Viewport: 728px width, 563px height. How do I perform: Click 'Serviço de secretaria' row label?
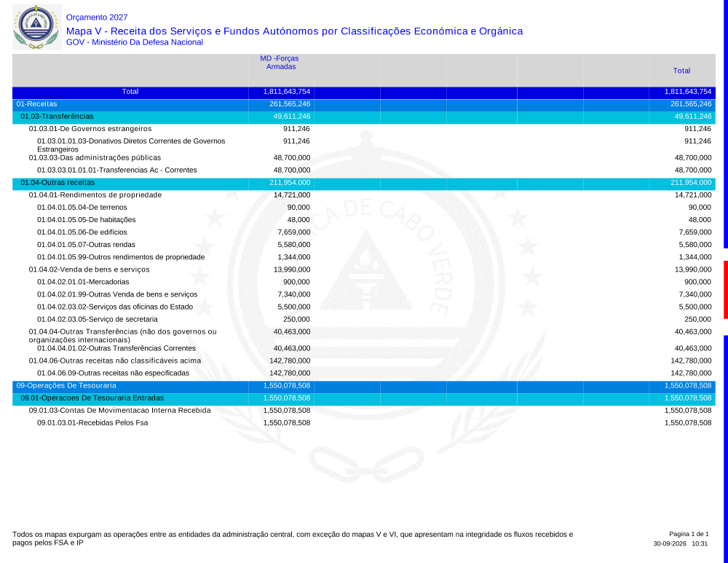pos(98,320)
